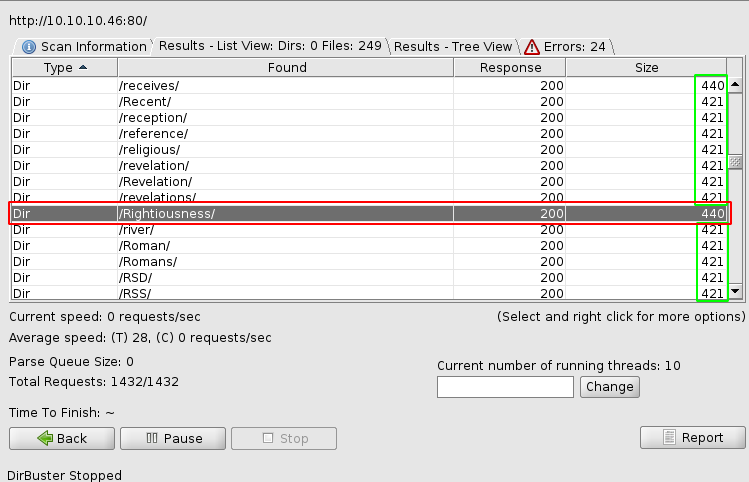Toggle sort arrow on Type column
The image size is (749, 482).
82,67
